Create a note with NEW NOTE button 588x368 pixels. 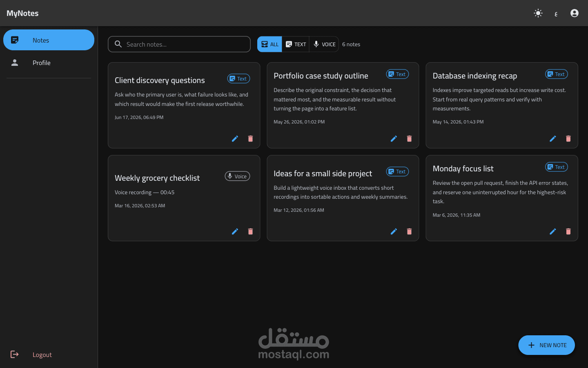coord(546,345)
